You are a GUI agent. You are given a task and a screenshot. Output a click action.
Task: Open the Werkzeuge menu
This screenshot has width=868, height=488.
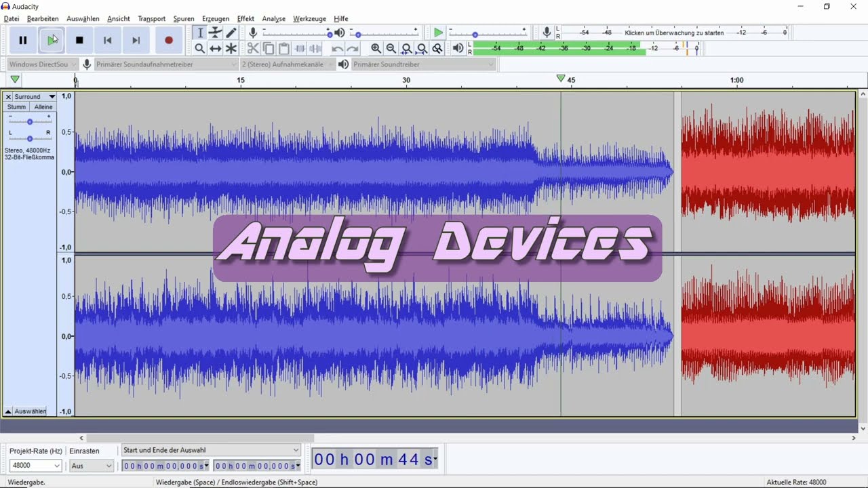(309, 19)
